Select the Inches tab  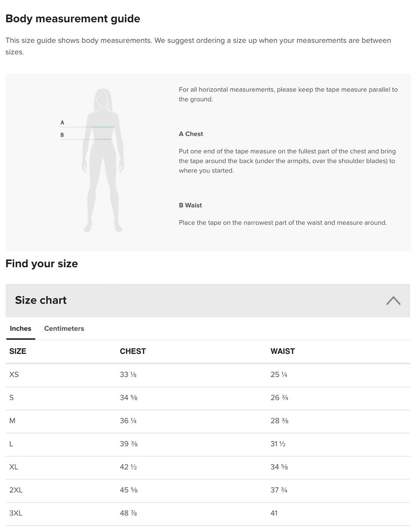click(20, 329)
